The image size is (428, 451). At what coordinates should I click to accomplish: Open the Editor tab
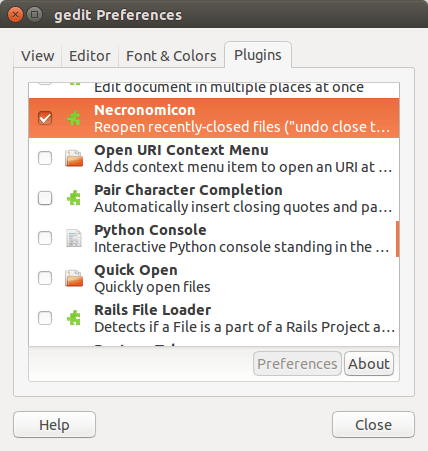tap(90, 56)
